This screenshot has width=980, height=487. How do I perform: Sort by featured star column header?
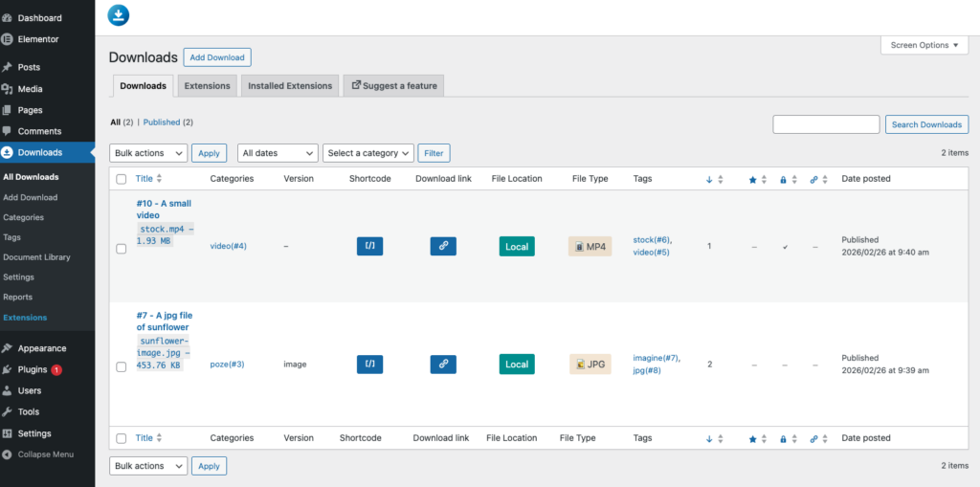pos(753,179)
